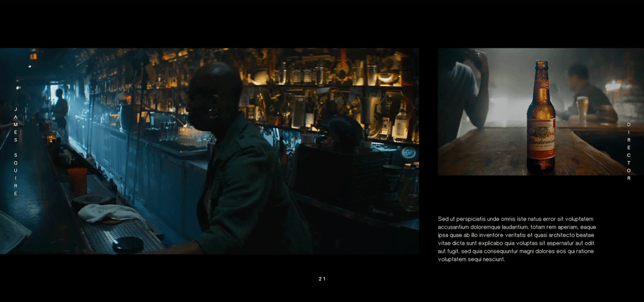The height and width of the screenshot is (302, 644).
Task: Click the vertical text "JAMES SQUIRE"
Action: (x=16, y=151)
